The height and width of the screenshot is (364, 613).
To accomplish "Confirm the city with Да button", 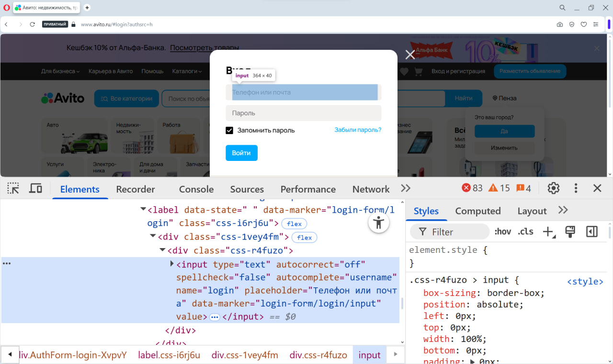I will coord(504,131).
